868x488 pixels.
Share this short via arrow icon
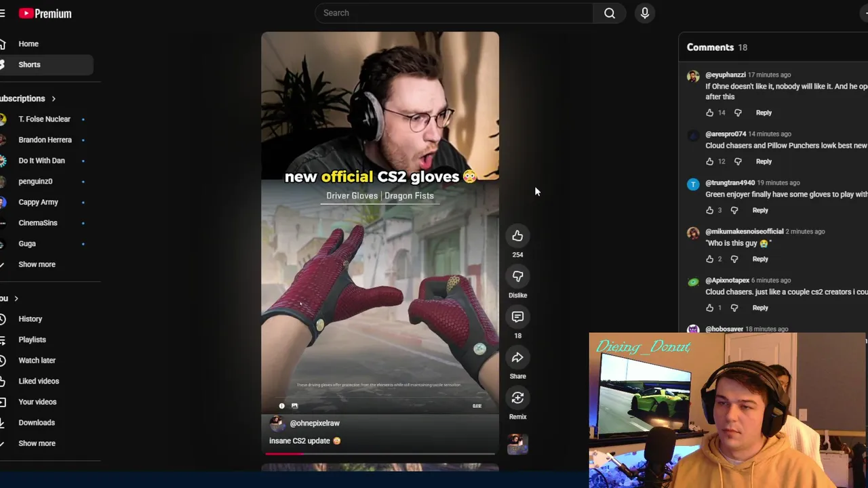click(517, 357)
